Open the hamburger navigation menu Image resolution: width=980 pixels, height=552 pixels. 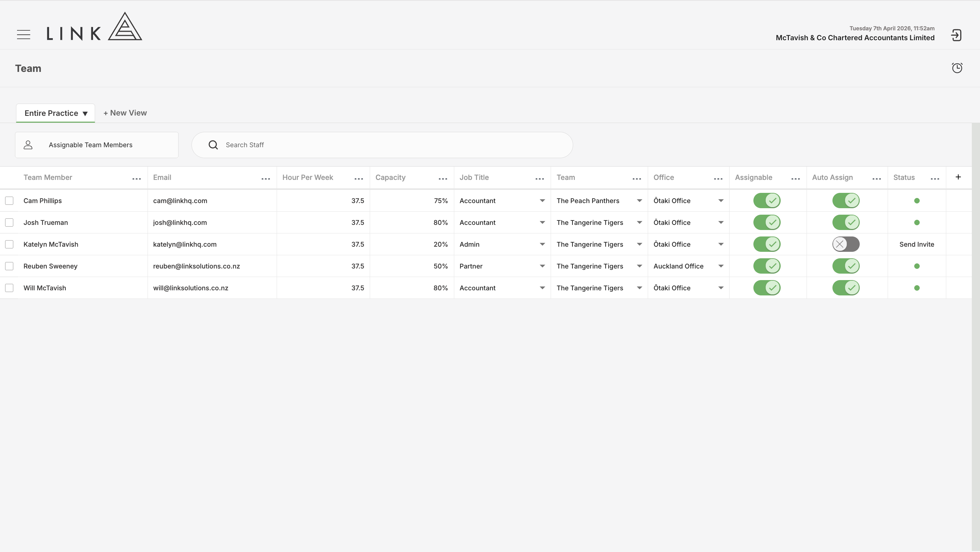24,35
